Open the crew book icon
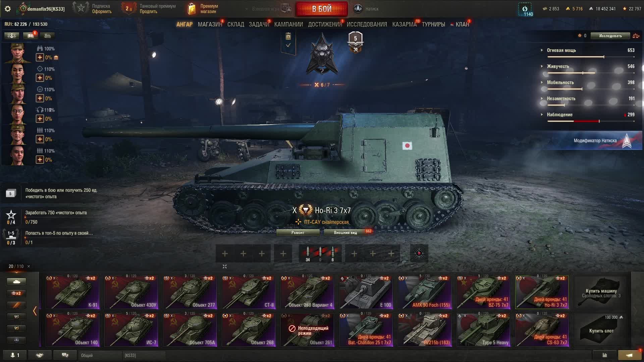The image size is (644, 362). [30, 36]
